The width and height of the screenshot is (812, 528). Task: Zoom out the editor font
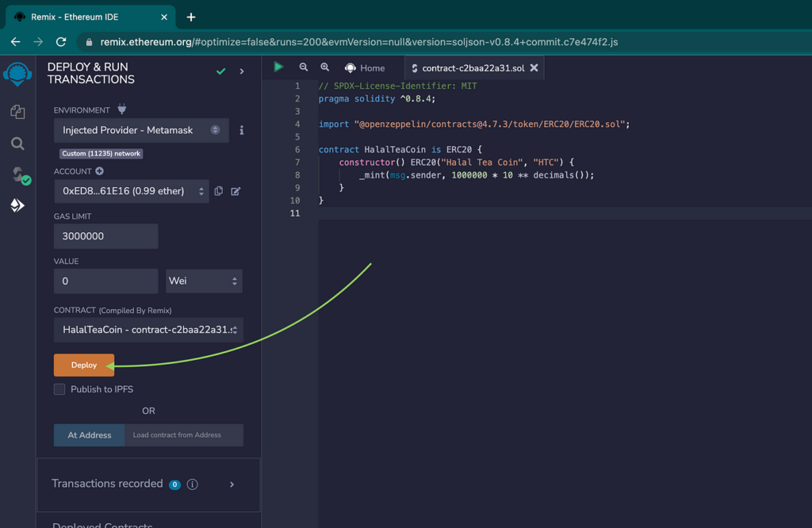[x=304, y=67]
